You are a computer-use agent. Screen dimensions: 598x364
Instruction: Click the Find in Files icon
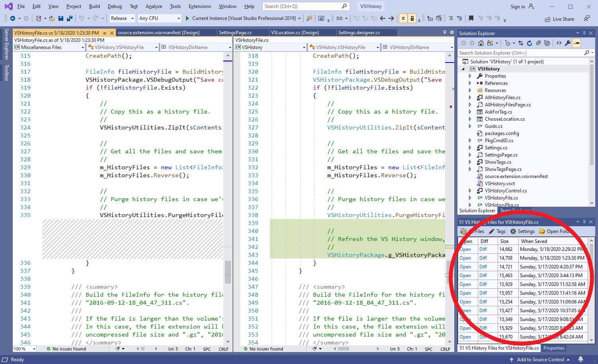[x=309, y=18]
